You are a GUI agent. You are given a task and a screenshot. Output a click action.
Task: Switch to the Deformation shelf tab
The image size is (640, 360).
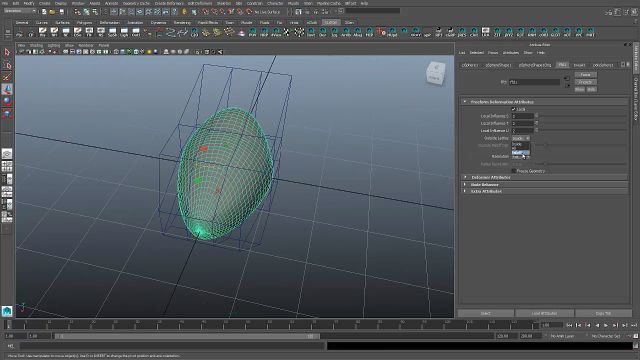(x=110, y=22)
